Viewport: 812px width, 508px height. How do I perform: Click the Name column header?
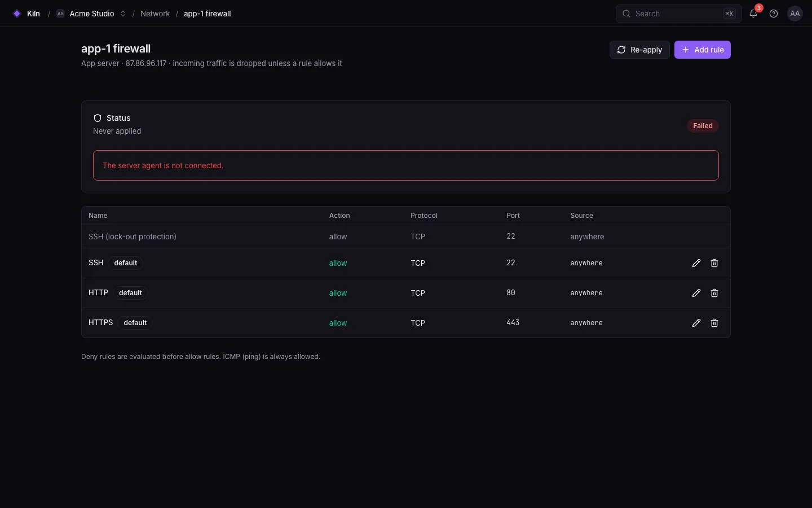[x=98, y=216]
